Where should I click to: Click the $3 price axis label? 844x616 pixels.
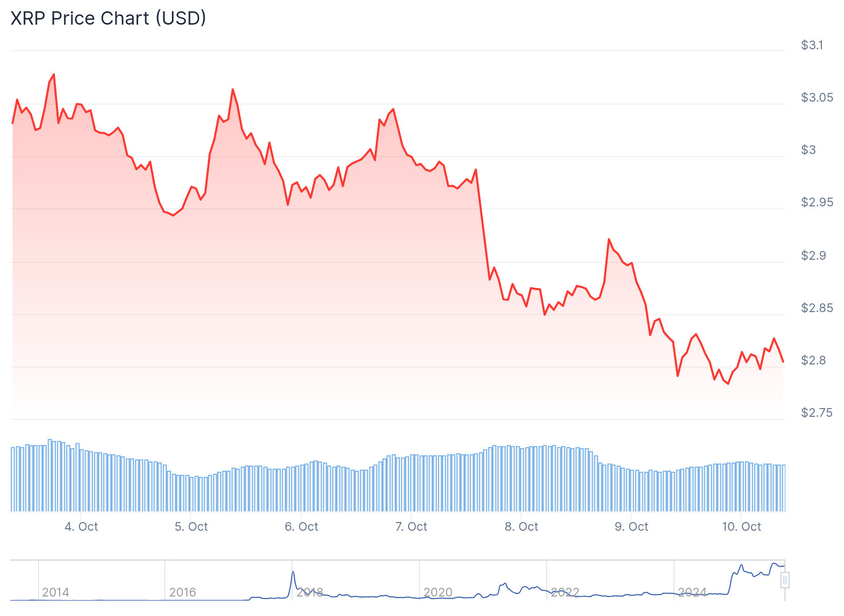pyautogui.click(x=809, y=150)
